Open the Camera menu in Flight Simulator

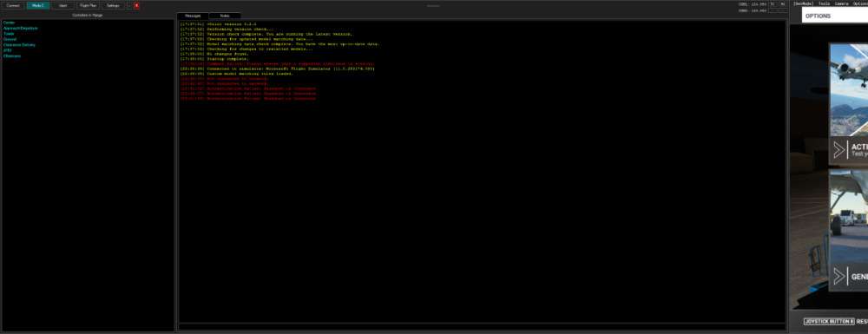[x=841, y=3]
